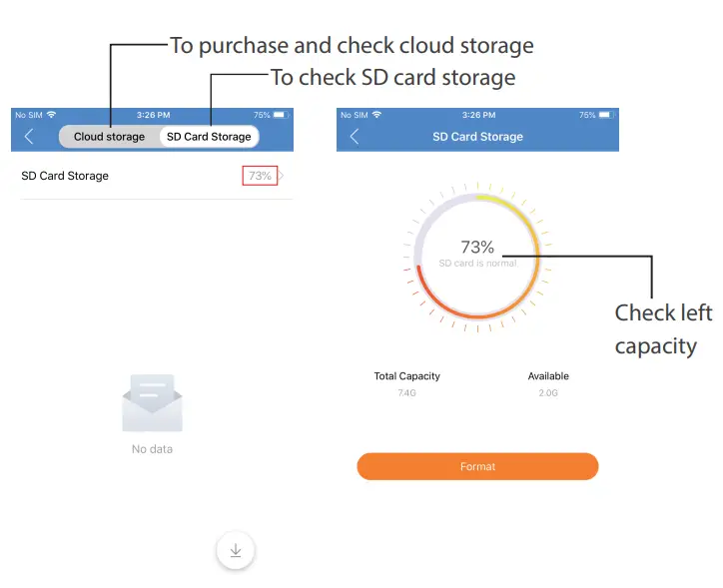Screen dimensions: 723x588
Task: Tap back arrow on SD Card Storage screen
Action: click(355, 137)
